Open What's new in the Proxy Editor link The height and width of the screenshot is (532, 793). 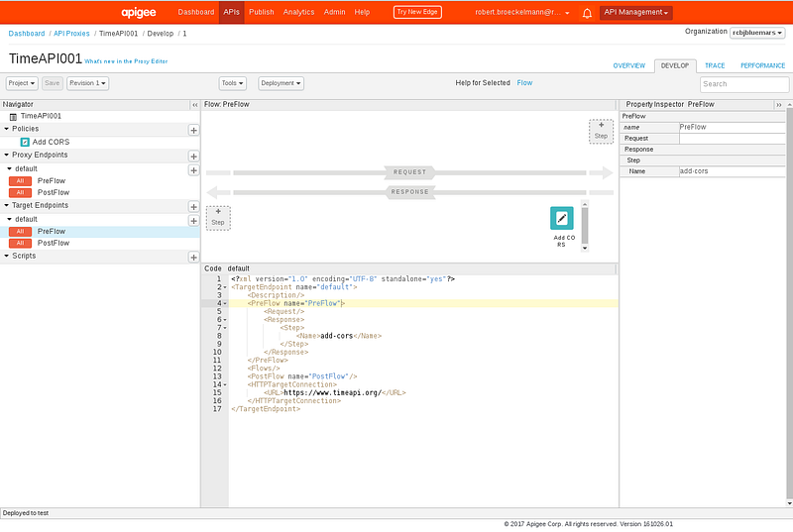(126, 61)
